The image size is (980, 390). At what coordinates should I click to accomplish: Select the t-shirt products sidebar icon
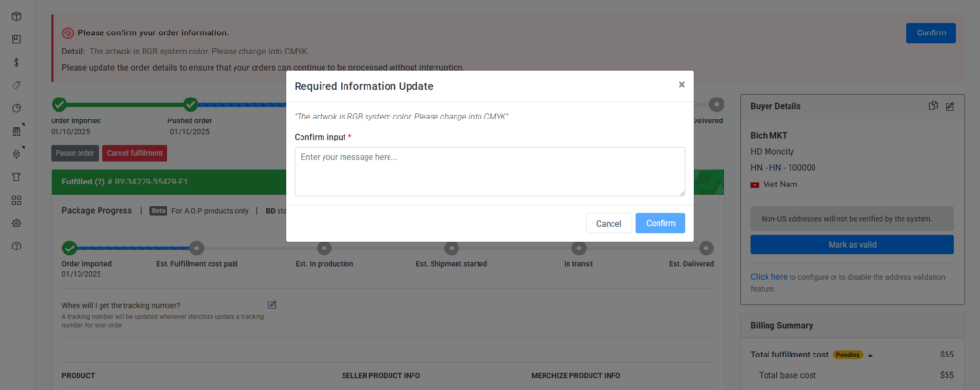(16, 177)
